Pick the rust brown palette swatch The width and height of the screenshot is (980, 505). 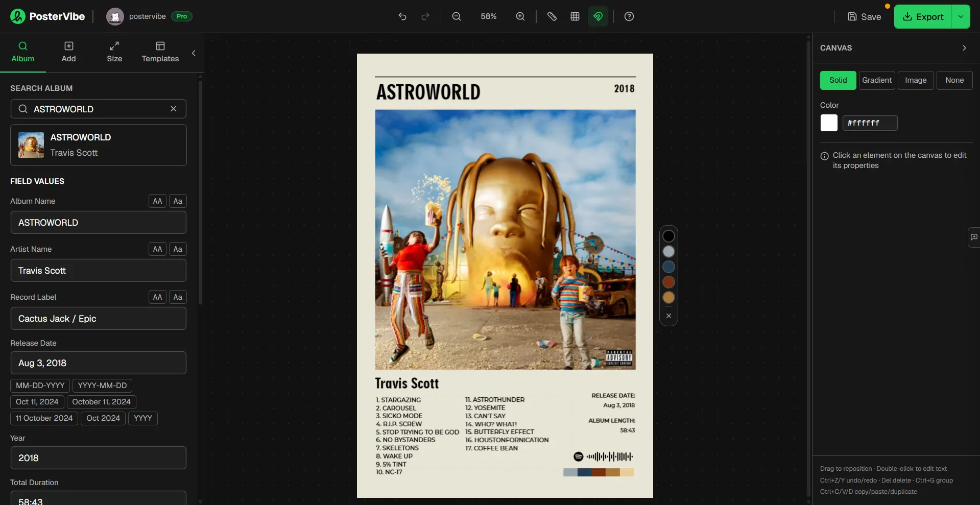[668, 282]
